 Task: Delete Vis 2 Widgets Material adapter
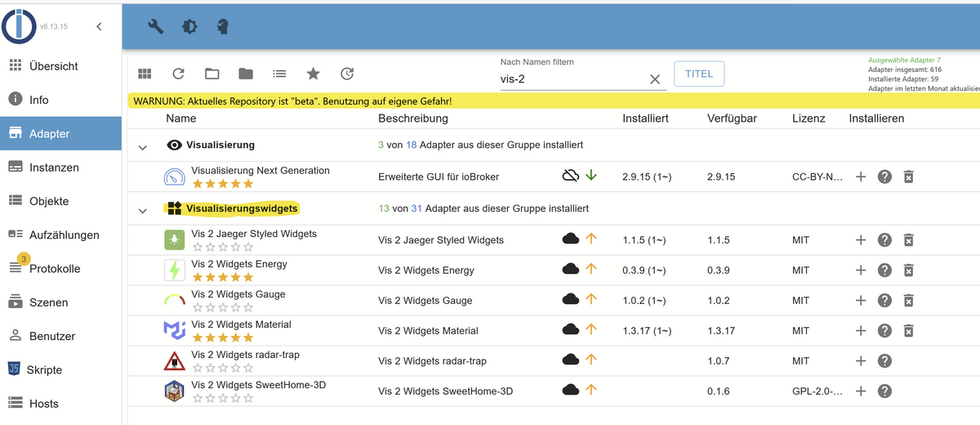point(908,330)
